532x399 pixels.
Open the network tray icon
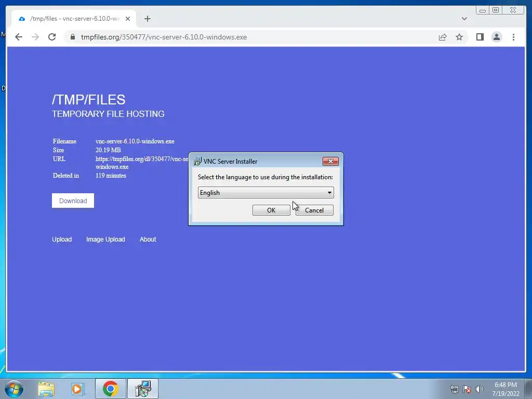(454, 389)
